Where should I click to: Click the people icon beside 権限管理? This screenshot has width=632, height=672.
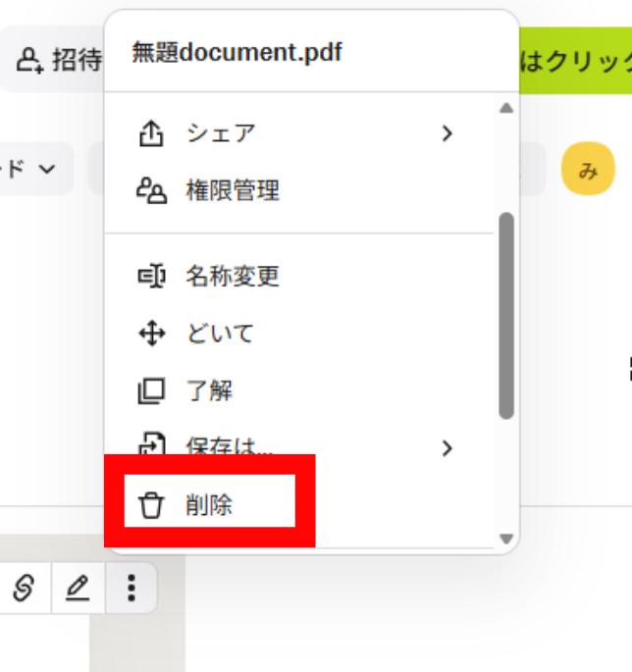(151, 190)
